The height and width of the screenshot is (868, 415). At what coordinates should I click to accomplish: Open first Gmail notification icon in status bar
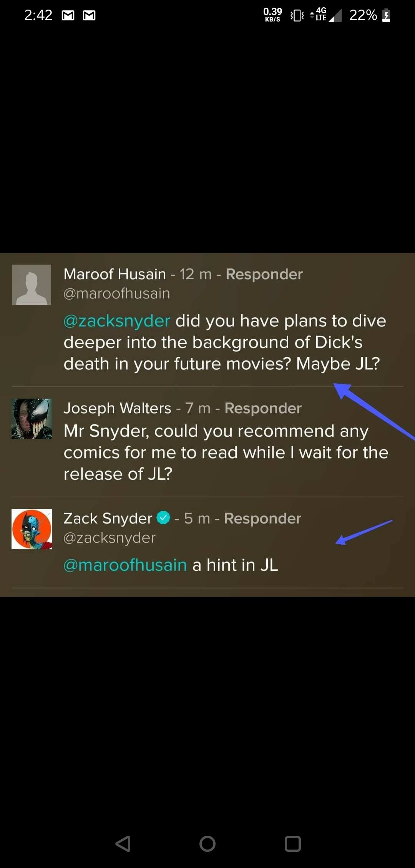point(68,15)
